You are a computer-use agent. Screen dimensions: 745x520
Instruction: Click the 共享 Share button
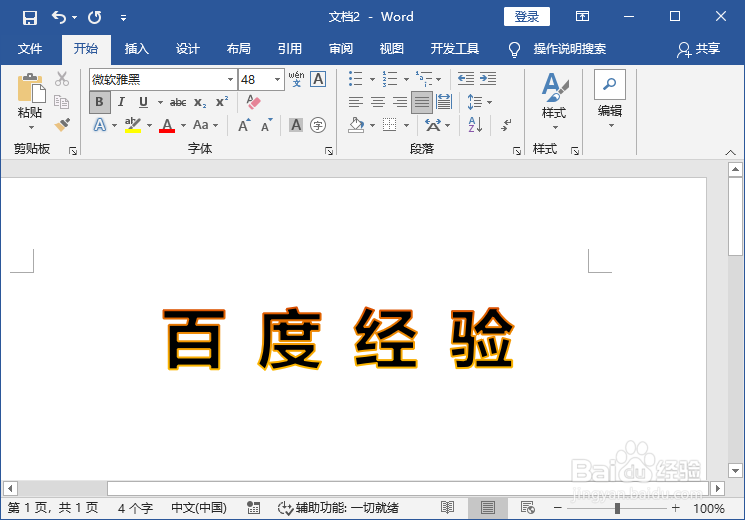point(698,49)
